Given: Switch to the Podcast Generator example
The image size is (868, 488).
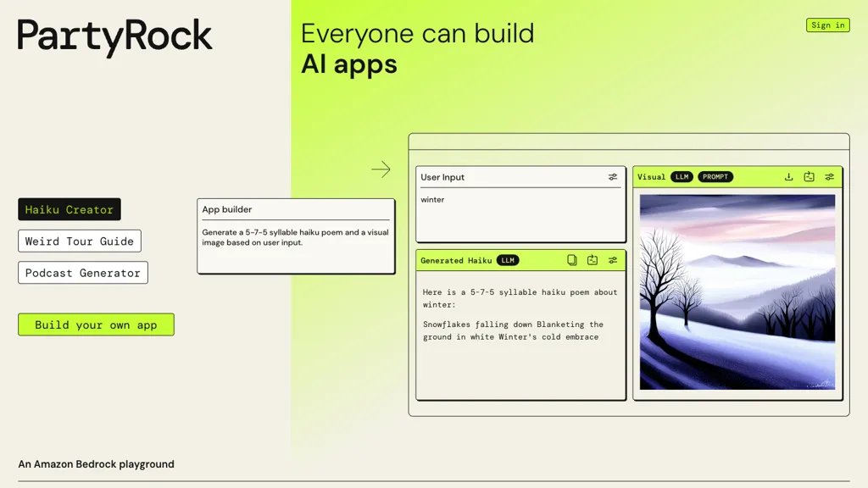Looking at the screenshot, I should point(83,273).
